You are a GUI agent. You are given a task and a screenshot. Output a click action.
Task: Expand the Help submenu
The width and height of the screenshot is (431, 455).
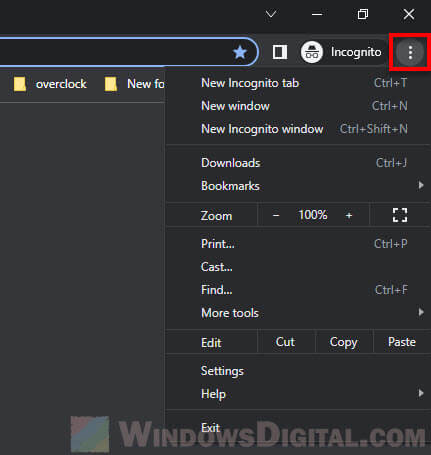coord(298,394)
